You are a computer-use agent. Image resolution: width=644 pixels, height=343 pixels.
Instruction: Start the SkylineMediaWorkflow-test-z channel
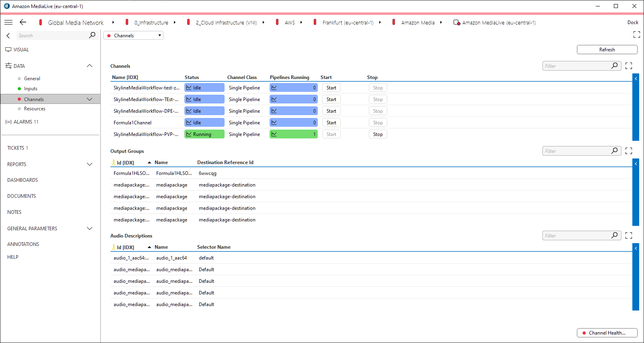(331, 87)
